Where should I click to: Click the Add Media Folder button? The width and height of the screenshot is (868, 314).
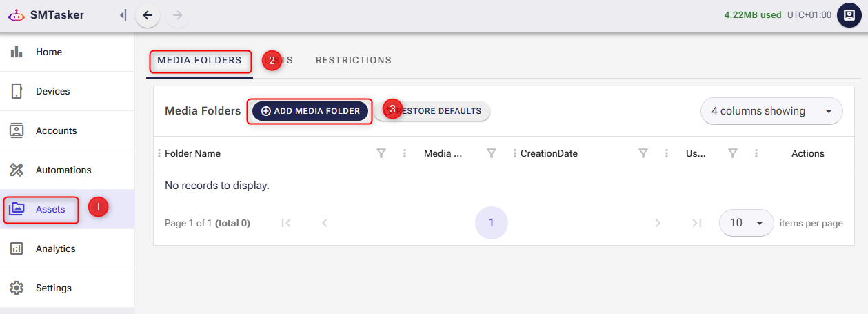click(310, 111)
